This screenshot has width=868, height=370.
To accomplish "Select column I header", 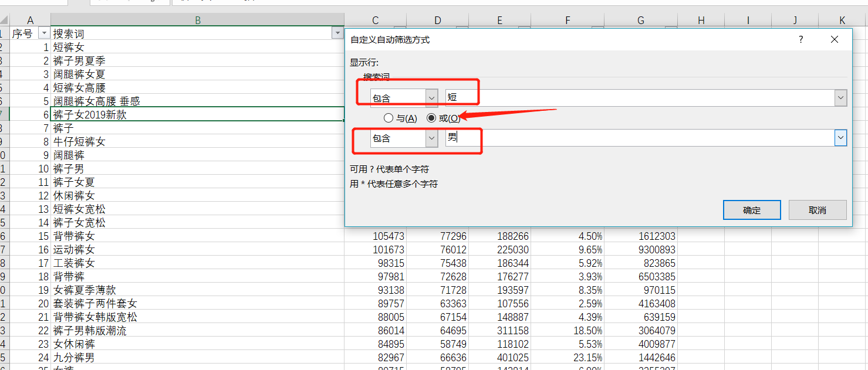I will point(748,20).
